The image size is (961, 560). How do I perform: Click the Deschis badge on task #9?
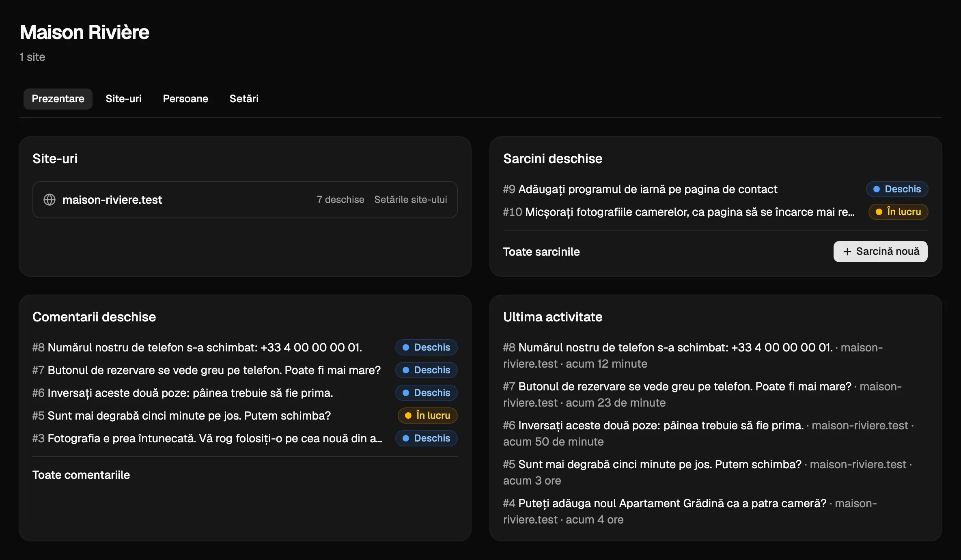pos(897,189)
